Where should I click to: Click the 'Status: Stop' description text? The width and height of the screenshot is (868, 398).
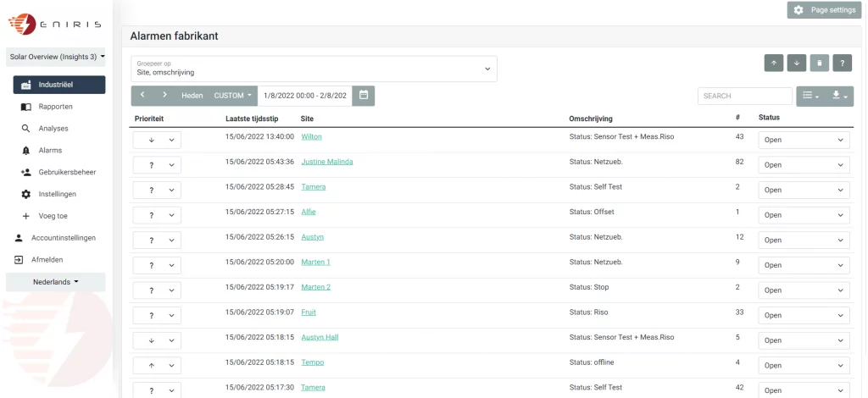click(589, 287)
